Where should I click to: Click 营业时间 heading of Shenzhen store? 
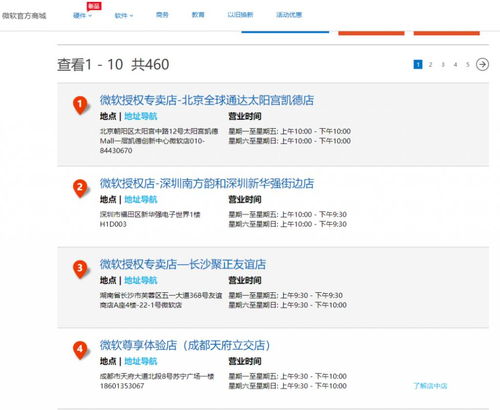(x=245, y=200)
